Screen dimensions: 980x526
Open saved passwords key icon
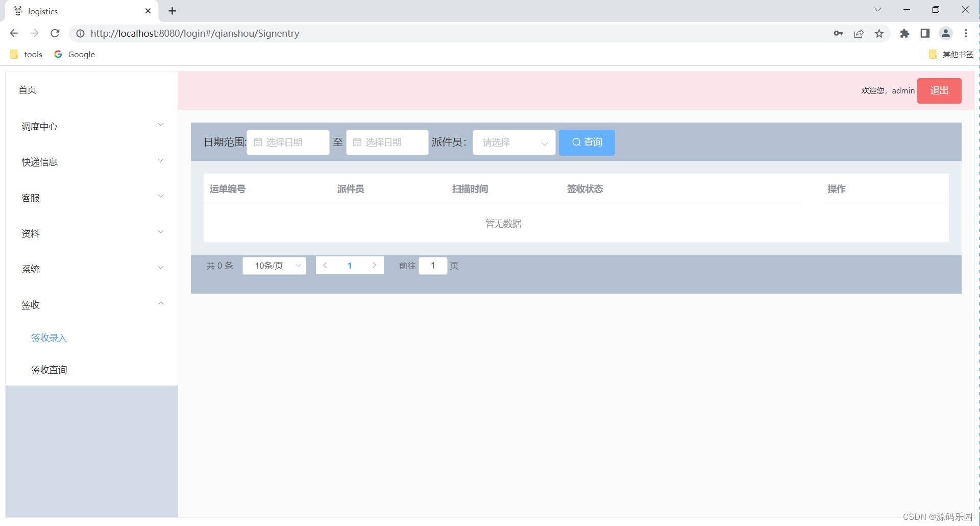point(838,33)
